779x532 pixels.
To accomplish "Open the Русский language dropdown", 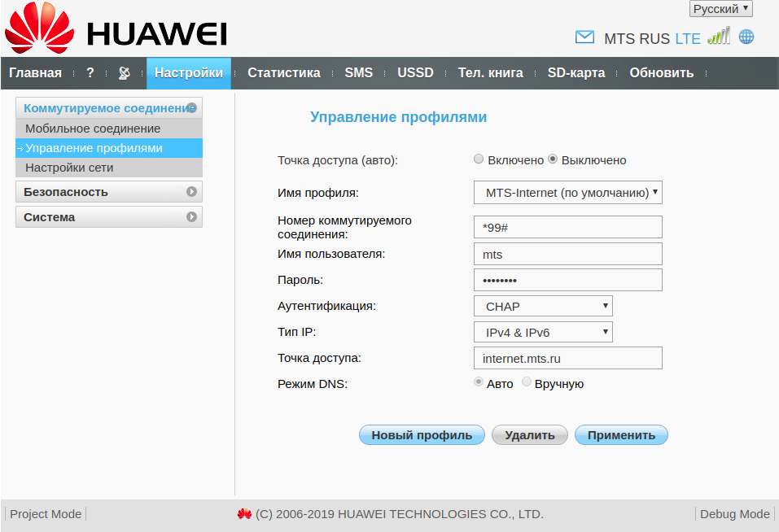I will [721, 8].
